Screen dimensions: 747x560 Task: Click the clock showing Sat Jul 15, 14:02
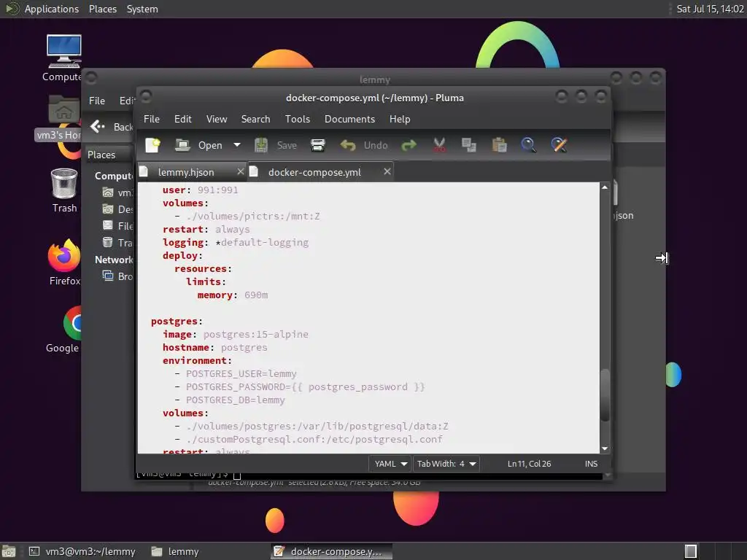click(x=710, y=9)
